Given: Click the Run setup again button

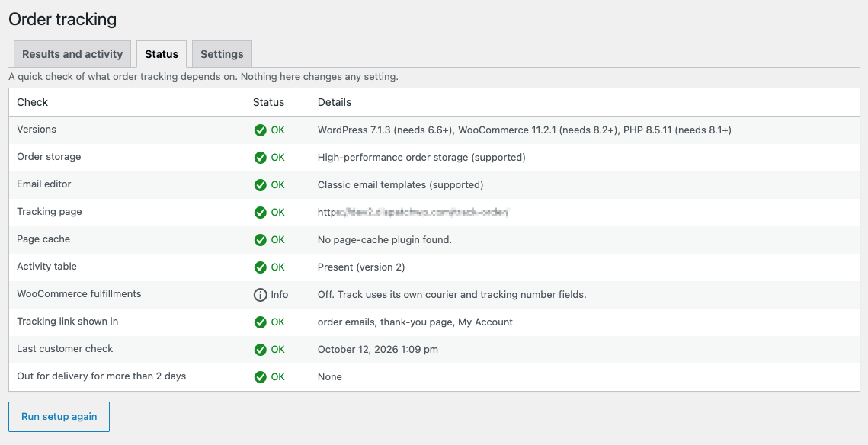Looking at the screenshot, I should pyautogui.click(x=59, y=417).
